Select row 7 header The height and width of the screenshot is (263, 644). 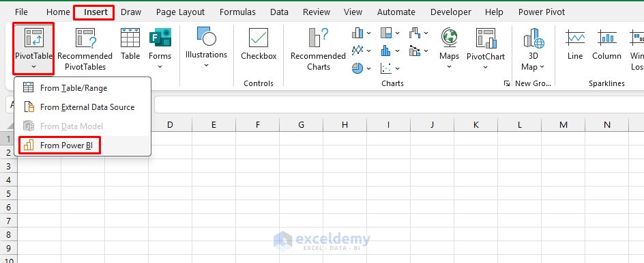tap(9, 221)
